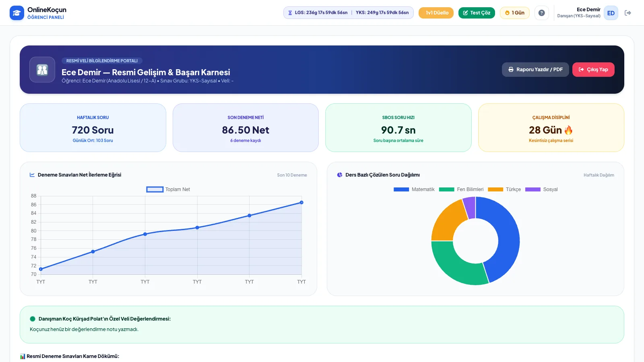Toggle Toplam Net legend in line chart
The width and height of the screenshot is (644, 362).
pos(168,189)
